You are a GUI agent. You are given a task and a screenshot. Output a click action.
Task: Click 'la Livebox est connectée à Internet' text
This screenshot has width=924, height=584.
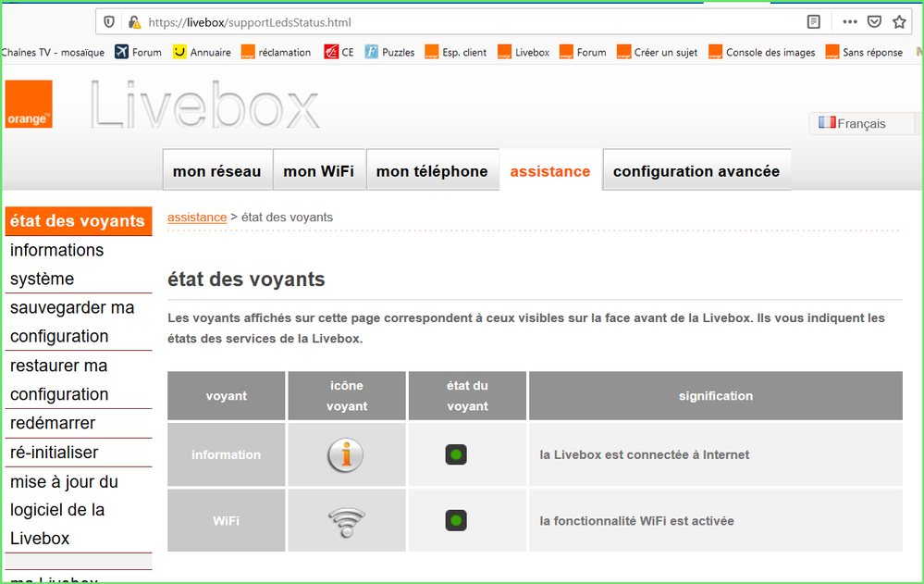[x=644, y=454]
